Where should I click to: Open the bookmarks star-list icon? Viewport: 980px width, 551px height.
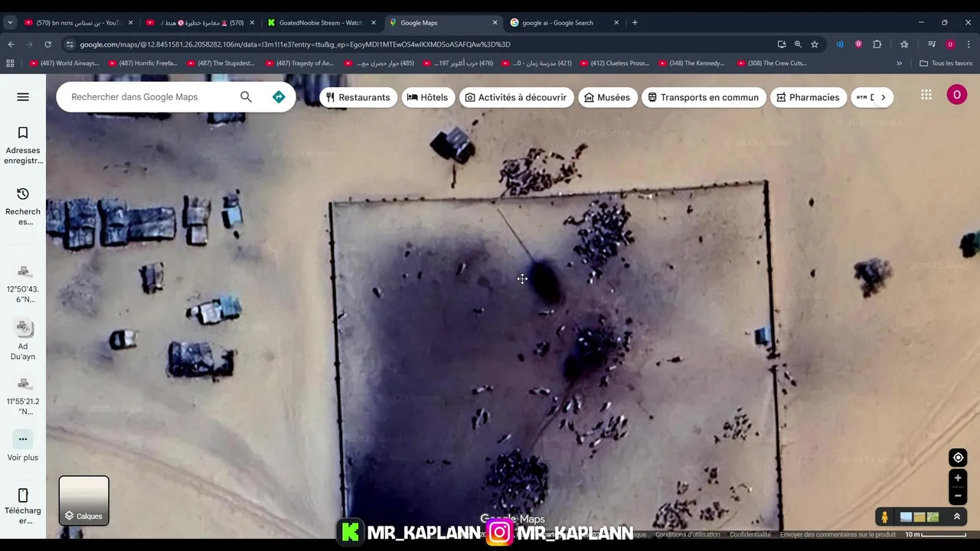[x=904, y=44]
